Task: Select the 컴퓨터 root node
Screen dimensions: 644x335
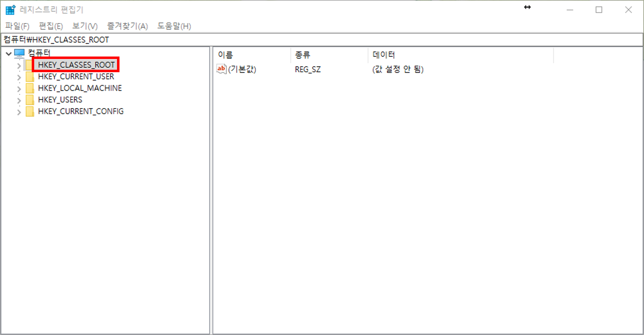Action: click(x=39, y=53)
